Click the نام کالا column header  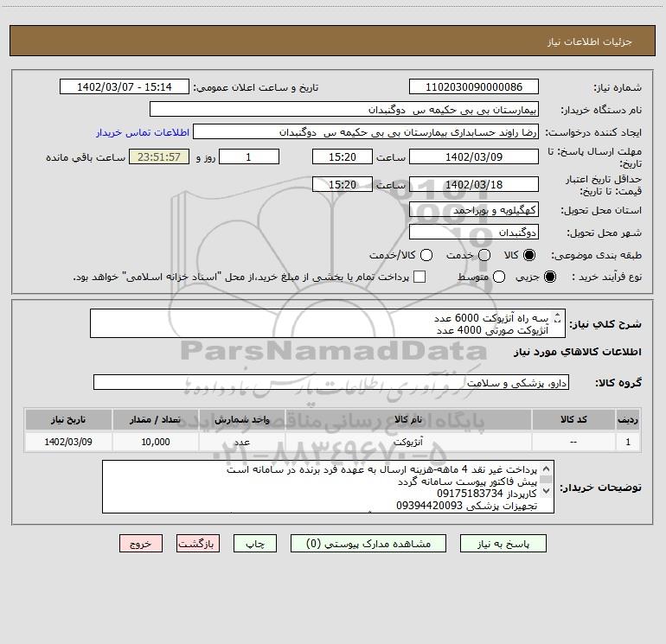pyautogui.click(x=408, y=419)
